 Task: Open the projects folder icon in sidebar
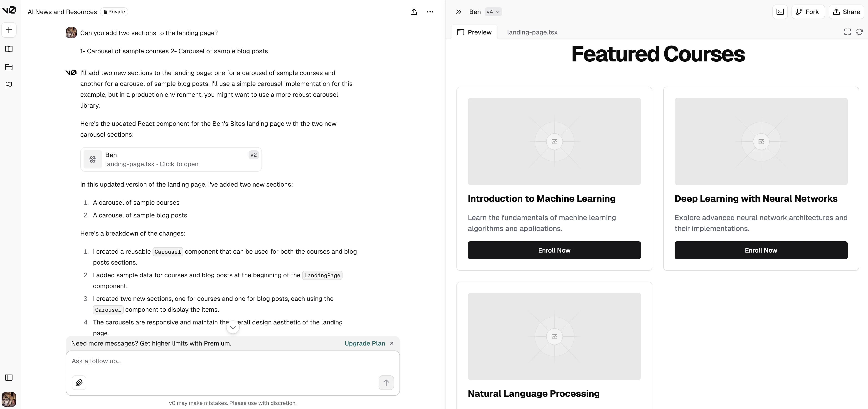pos(9,67)
